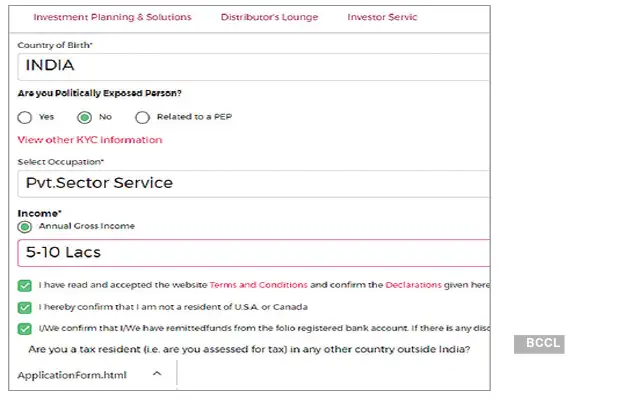The width and height of the screenshot is (630, 401).
Task: Expand ApplicationForm.html download options chevron
Action: coord(157,374)
